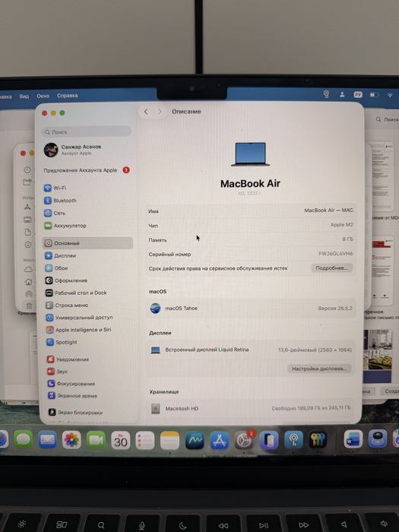Click the Имя row value MacBook Air — MAC
399x532 pixels.
328,211
